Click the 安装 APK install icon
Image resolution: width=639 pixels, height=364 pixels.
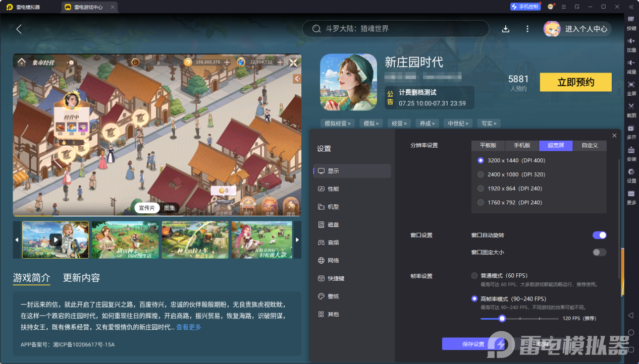click(x=631, y=150)
